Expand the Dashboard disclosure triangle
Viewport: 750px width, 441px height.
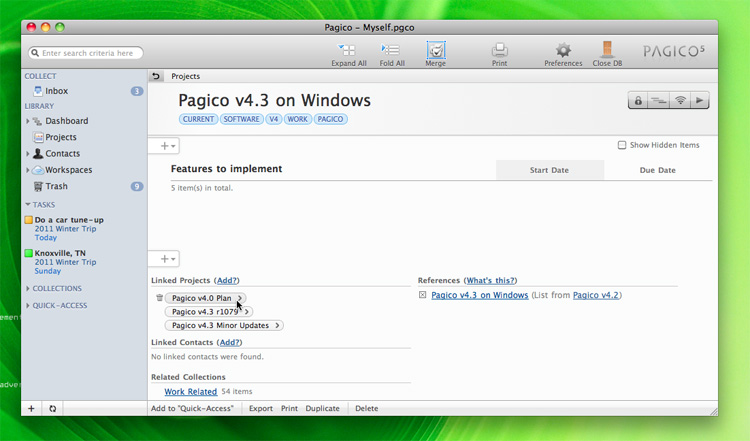point(28,121)
